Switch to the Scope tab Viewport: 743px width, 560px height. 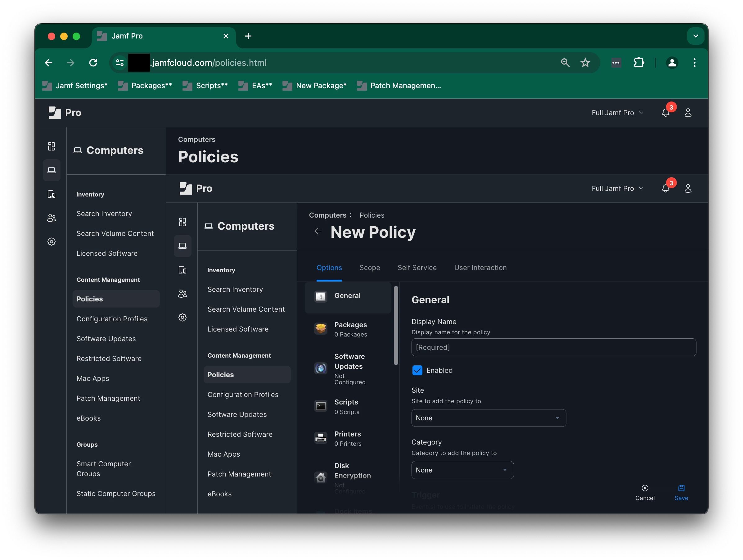[x=370, y=268]
